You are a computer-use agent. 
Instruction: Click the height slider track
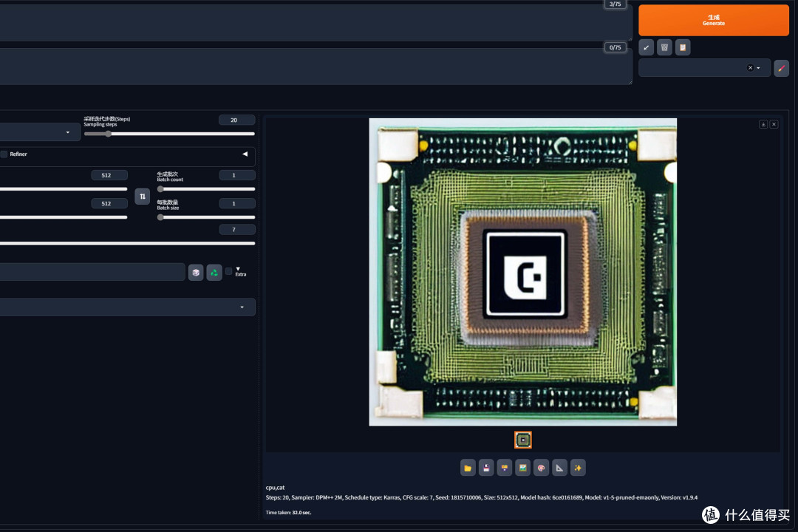tap(64, 217)
